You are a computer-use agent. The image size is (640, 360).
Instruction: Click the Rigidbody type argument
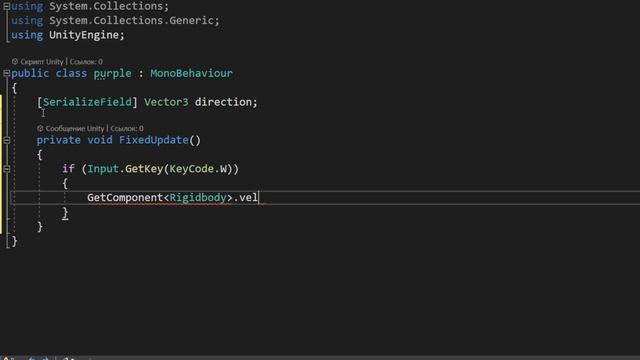coord(198,198)
